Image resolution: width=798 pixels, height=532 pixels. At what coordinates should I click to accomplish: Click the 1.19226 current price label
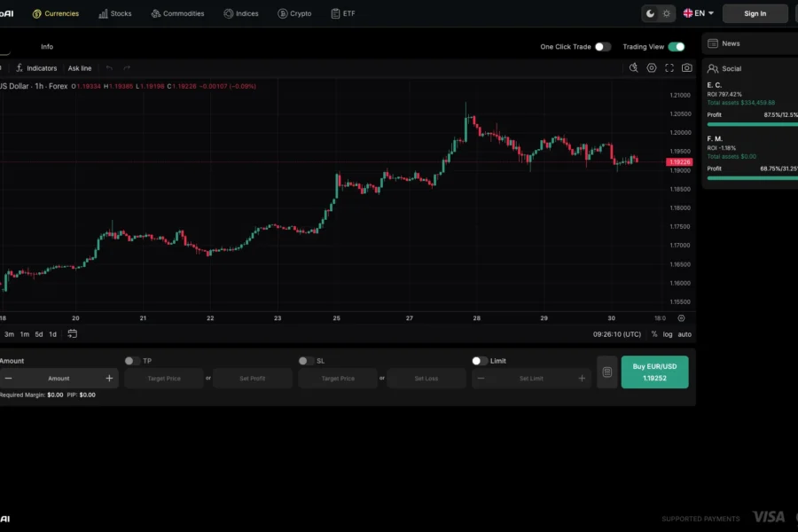click(x=679, y=162)
